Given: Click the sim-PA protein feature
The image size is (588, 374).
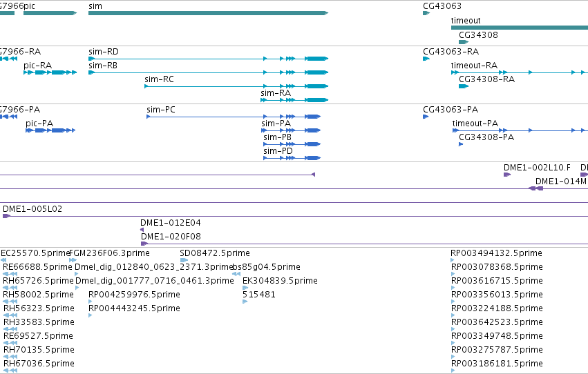Looking at the screenshot, I should click(291, 130).
